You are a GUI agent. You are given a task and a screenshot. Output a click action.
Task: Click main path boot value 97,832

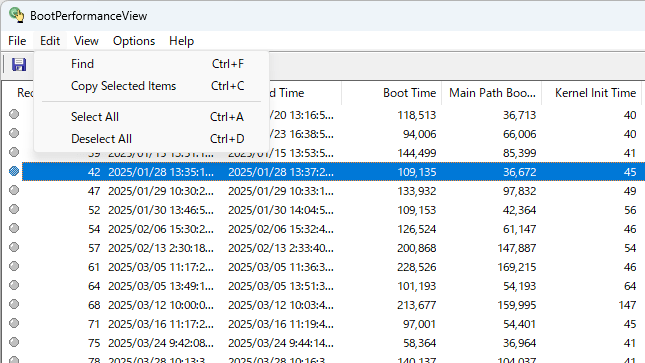point(520,191)
